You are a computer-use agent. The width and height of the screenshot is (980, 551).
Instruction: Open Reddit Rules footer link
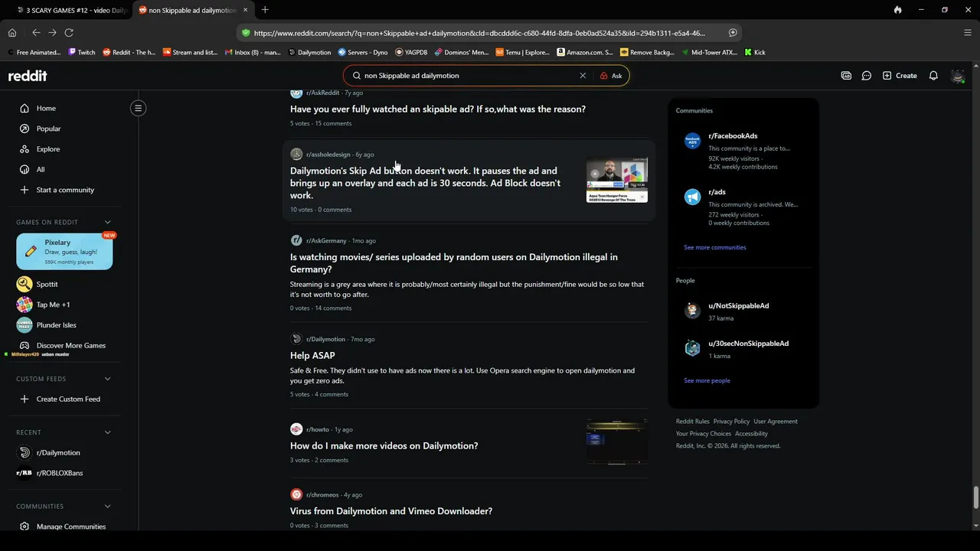pos(692,422)
